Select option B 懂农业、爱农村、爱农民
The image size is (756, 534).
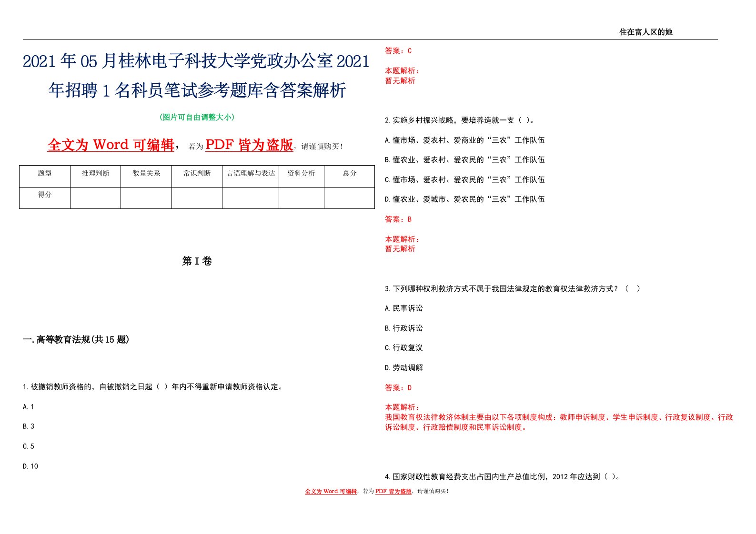coord(464,160)
